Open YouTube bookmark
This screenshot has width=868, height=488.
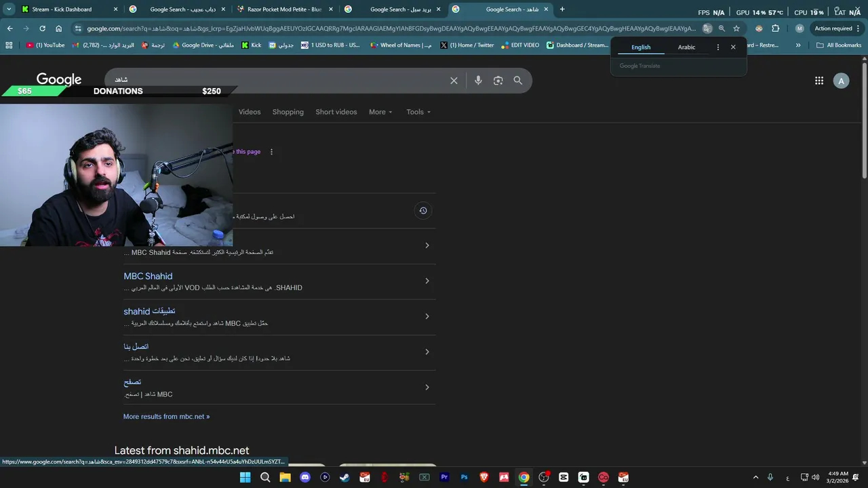45,45
